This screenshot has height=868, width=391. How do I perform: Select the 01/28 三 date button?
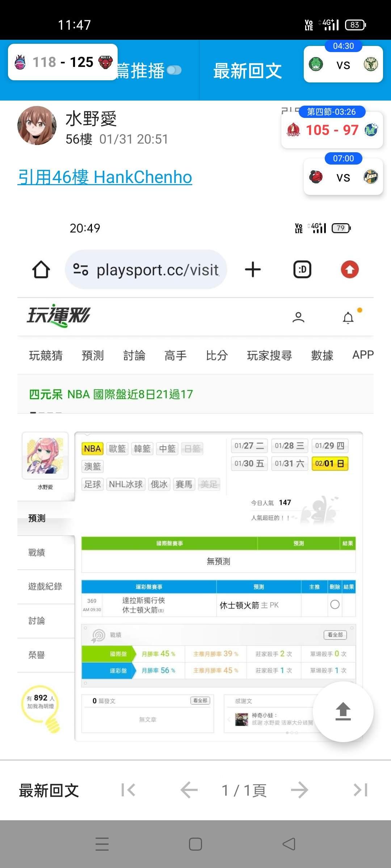(x=290, y=446)
